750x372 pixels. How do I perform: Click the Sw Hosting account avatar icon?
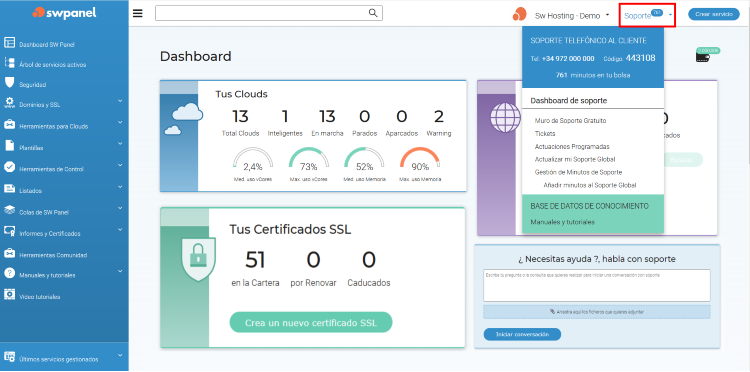[x=519, y=14]
